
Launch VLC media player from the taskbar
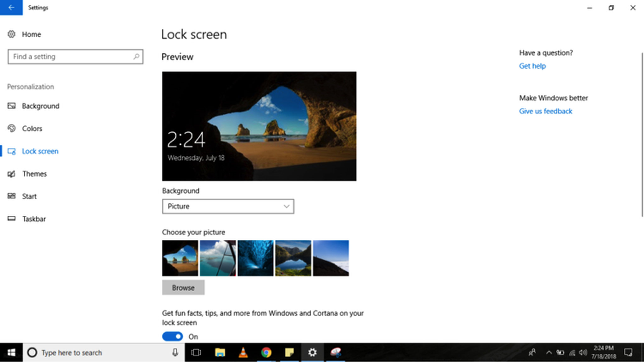pos(243,353)
